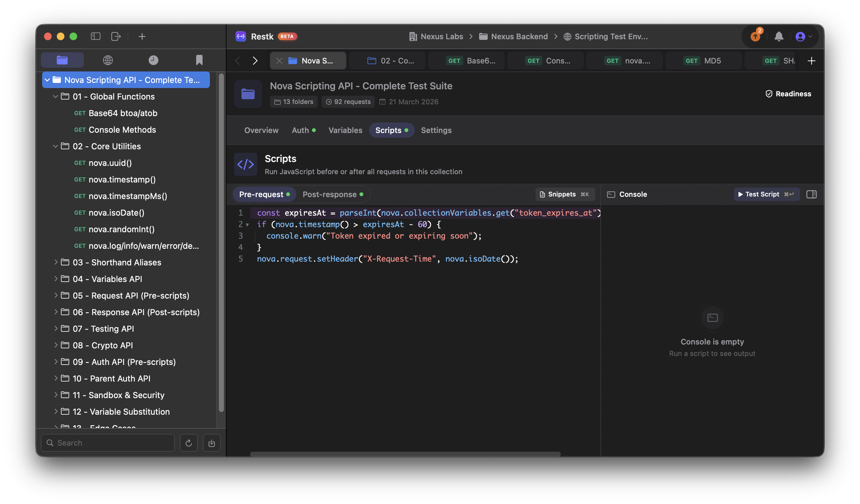
Task: Click the Search collections field
Action: 108,443
